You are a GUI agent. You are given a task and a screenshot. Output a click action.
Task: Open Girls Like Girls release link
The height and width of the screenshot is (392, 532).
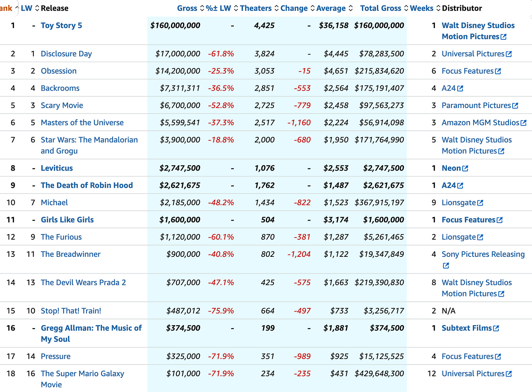[x=67, y=220]
